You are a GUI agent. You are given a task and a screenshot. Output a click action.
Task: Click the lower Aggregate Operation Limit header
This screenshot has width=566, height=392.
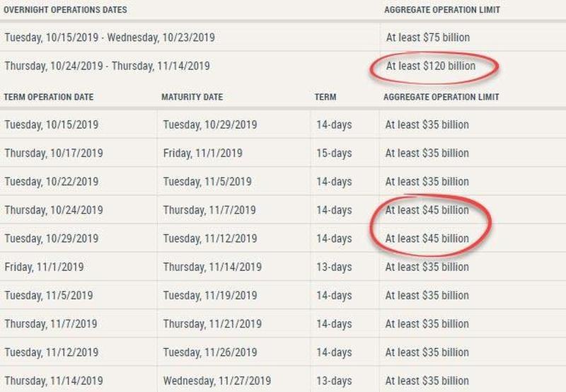pos(441,97)
